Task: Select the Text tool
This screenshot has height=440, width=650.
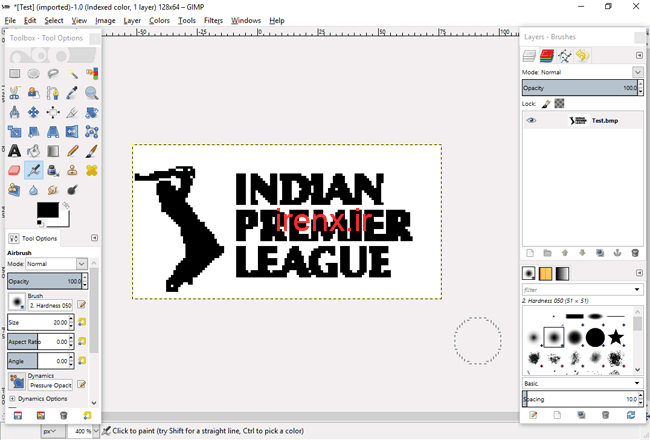Action: [15, 151]
